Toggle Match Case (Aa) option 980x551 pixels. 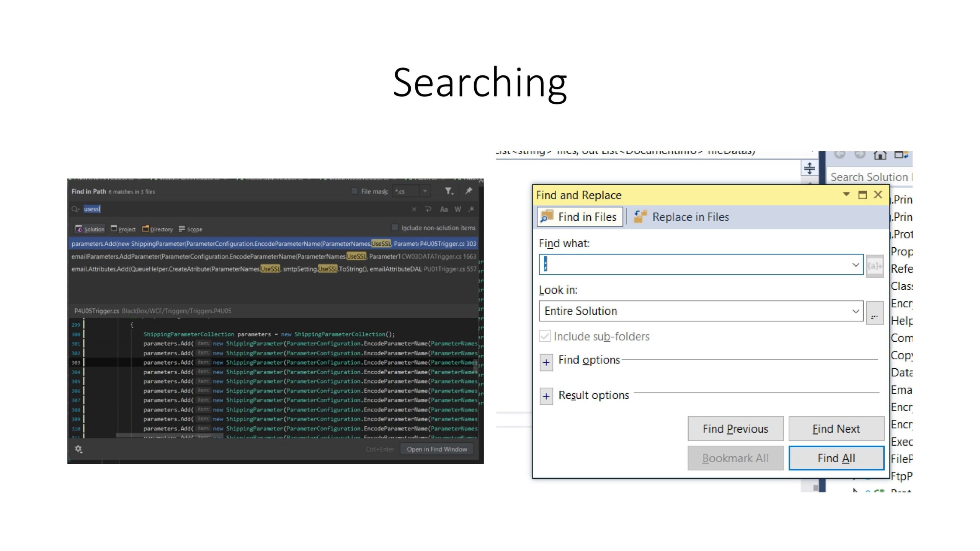pyautogui.click(x=444, y=209)
